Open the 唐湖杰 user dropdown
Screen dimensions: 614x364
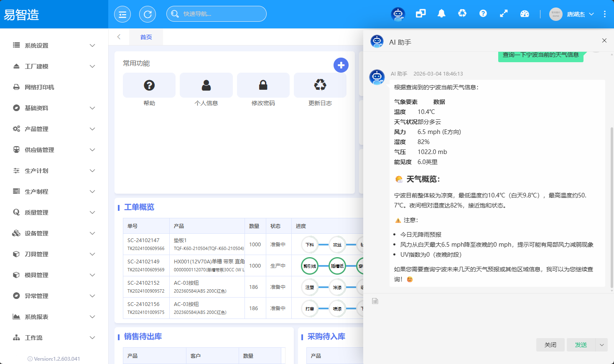[x=572, y=14]
